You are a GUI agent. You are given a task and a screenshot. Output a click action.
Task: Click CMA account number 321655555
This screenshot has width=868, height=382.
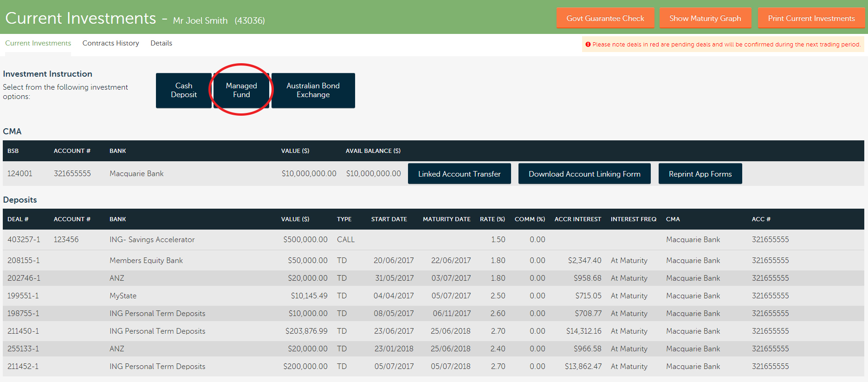[x=72, y=173]
